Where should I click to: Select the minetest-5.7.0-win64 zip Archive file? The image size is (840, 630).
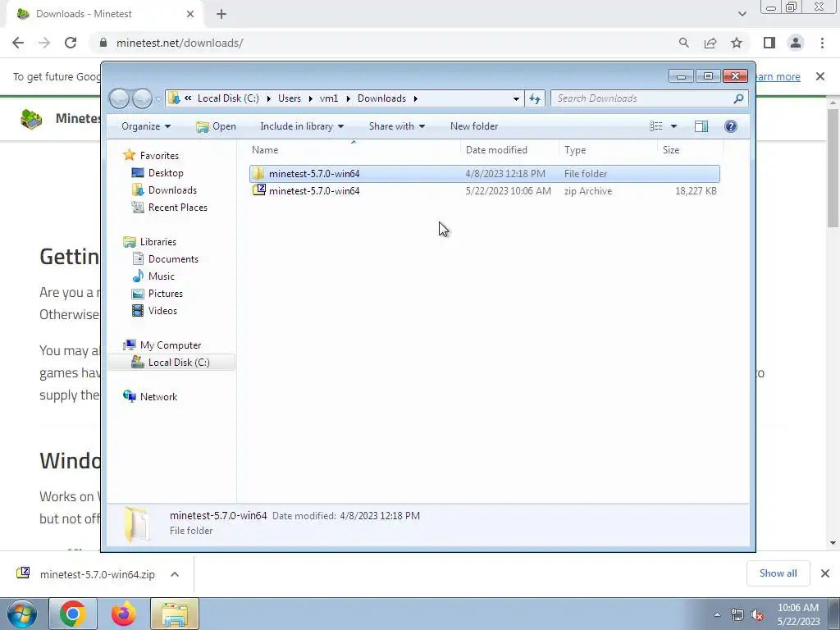click(484, 191)
